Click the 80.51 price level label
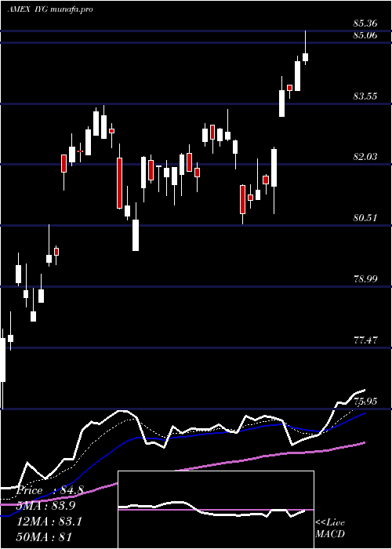This screenshot has width=392, height=549. point(365,218)
